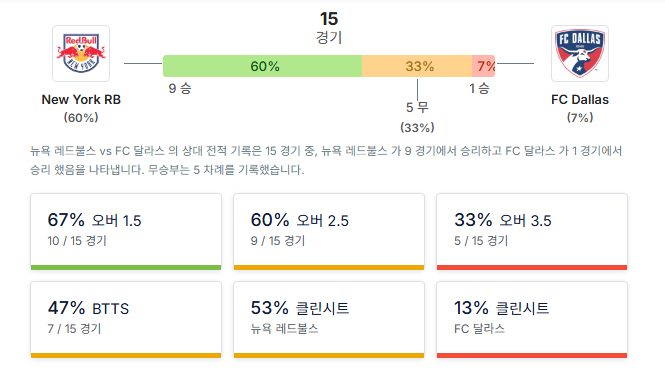Click the New York Red Bulls team logo
This screenshot has height=372, width=665.
[81, 53]
